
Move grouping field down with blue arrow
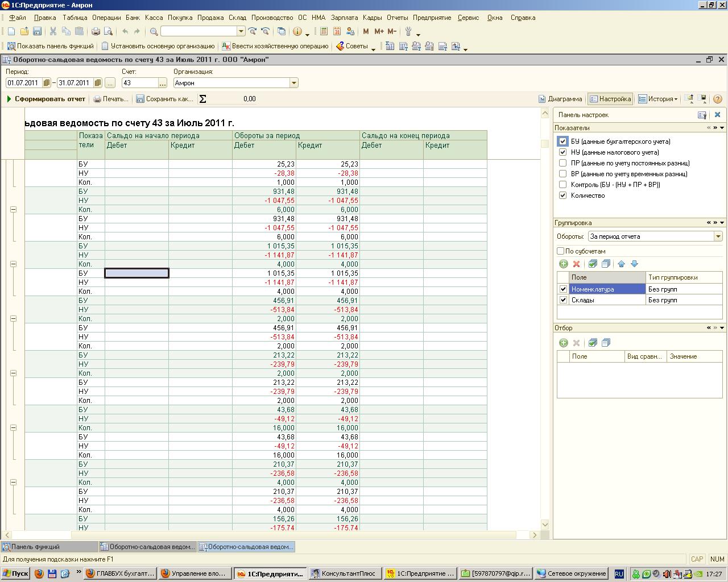634,264
